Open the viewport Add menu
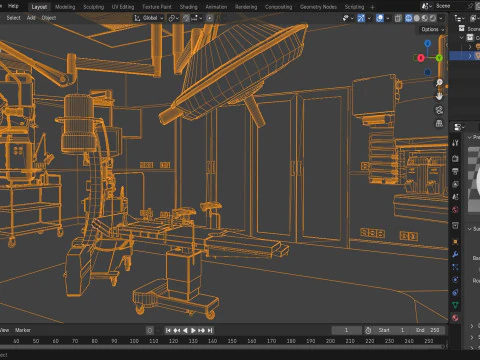This screenshot has height=360, width=480. pyautogui.click(x=31, y=18)
